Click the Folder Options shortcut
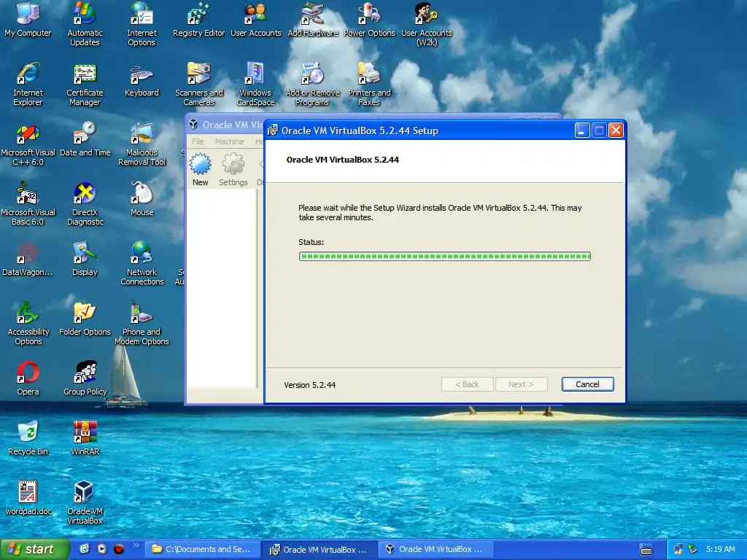The width and height of the screenshot is (747, 560). [x=85, y=319]
